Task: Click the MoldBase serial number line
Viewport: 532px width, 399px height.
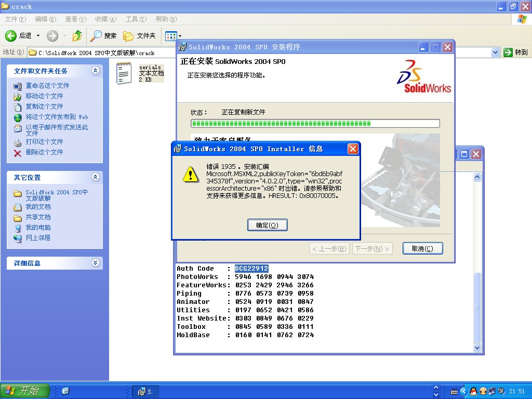Action: pos(245,335)
